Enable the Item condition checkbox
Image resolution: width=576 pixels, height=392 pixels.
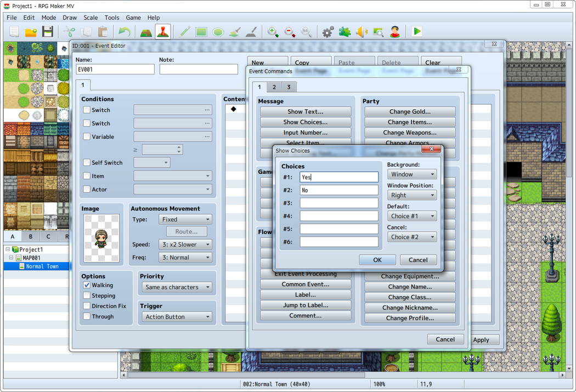tap(87, 176)
